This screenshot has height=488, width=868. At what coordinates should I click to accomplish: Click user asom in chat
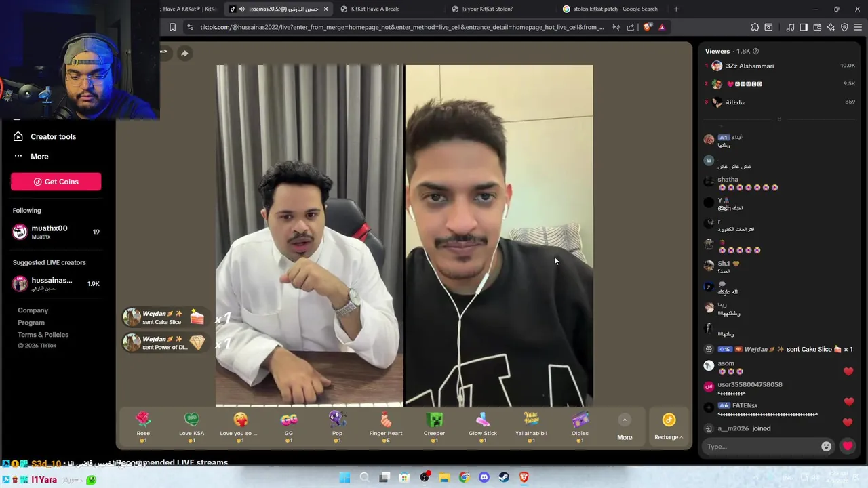point(726,363)
